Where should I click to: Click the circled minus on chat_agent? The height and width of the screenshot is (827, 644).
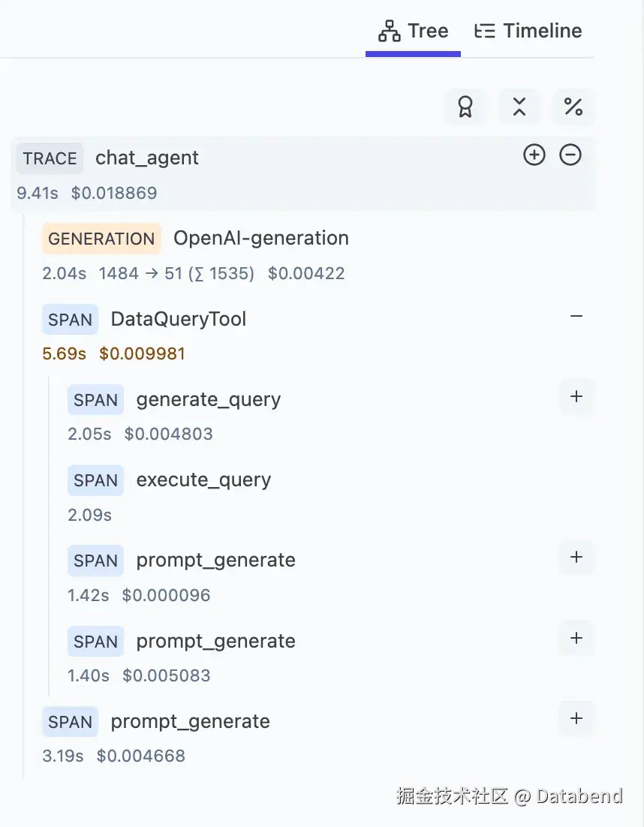[x=570, y=155]
